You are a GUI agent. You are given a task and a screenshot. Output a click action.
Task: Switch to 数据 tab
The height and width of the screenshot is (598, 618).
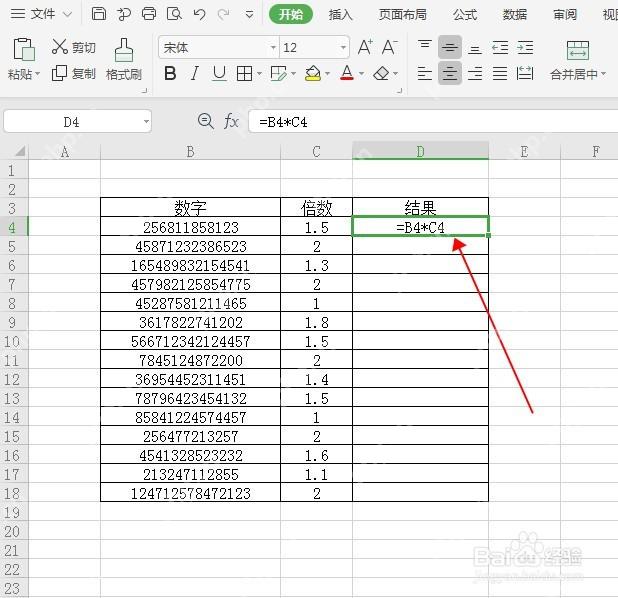pyautogui.click(x=515, y=15)
